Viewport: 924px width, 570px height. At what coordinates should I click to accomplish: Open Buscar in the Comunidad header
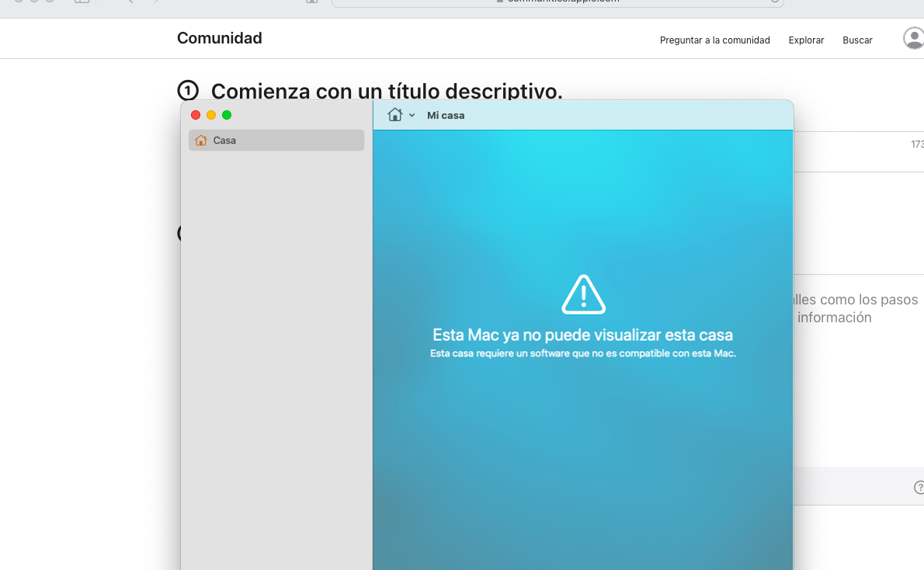pyautogui.click(x=857, y=40)
